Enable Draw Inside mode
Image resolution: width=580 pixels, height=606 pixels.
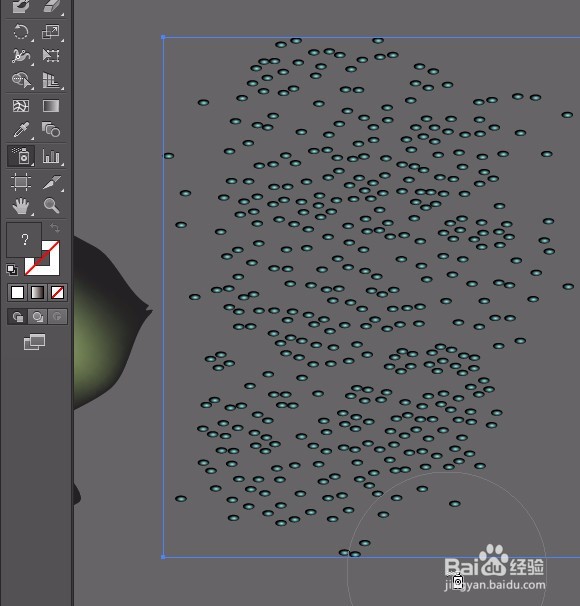57,317
